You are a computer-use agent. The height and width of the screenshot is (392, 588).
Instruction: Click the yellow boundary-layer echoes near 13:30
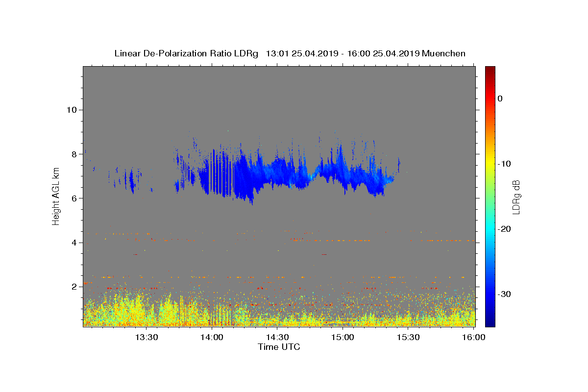[x=147, y=314]
